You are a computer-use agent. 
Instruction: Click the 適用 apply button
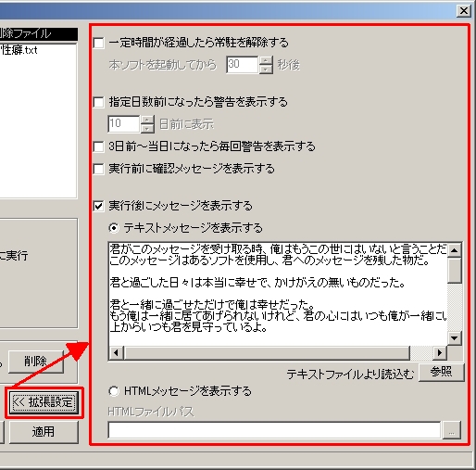[44, 431]
